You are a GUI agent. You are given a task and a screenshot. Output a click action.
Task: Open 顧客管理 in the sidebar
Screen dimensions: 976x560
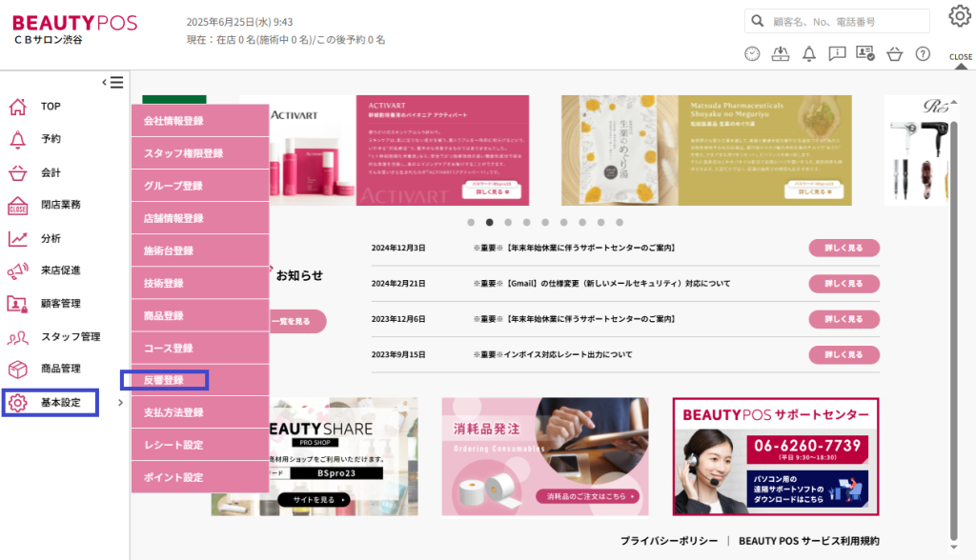(60, 304)
